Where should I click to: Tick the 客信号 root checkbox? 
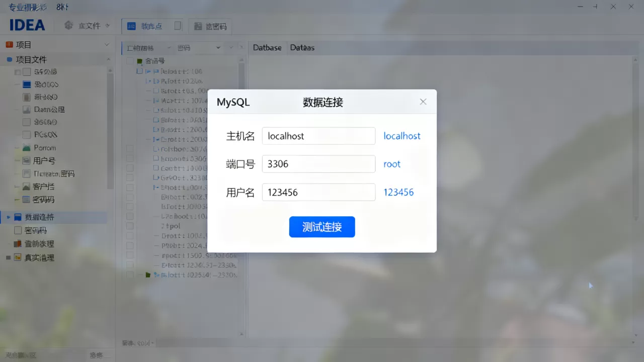click(130, 61)
